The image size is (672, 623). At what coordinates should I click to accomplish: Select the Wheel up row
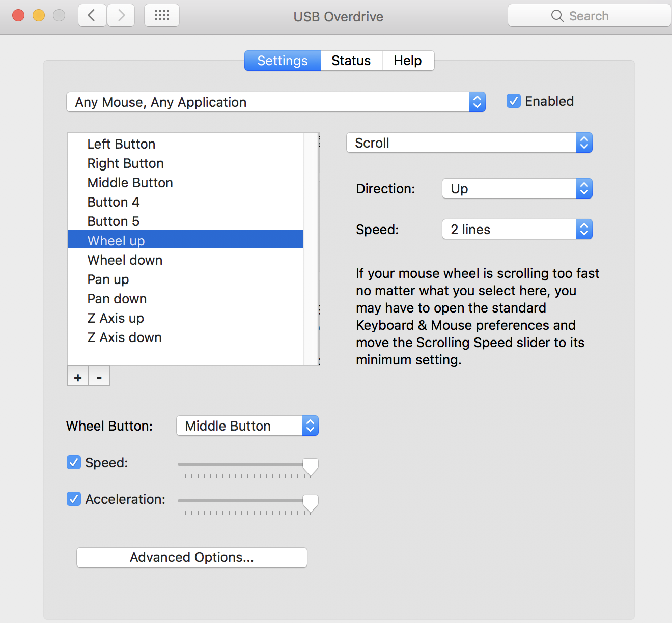point(185,240)
